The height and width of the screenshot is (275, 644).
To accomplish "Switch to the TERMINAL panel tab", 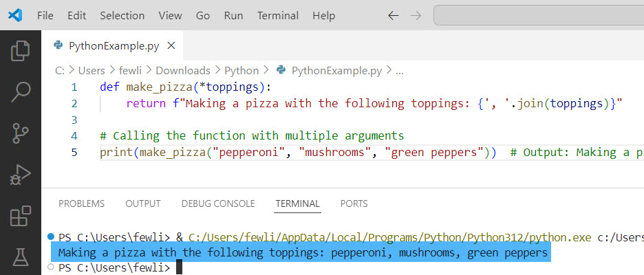I will click(x=297, y=203).
